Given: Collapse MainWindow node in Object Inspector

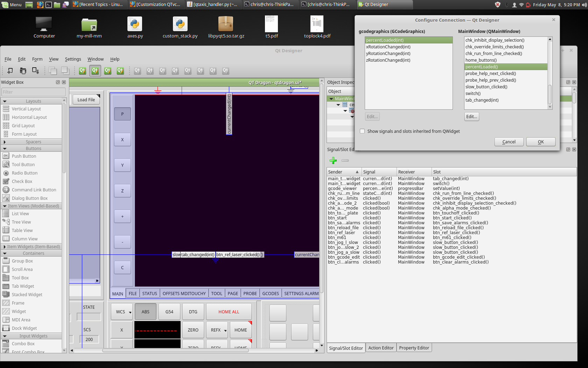Looking at the screenshot, I should pos(331,99).
